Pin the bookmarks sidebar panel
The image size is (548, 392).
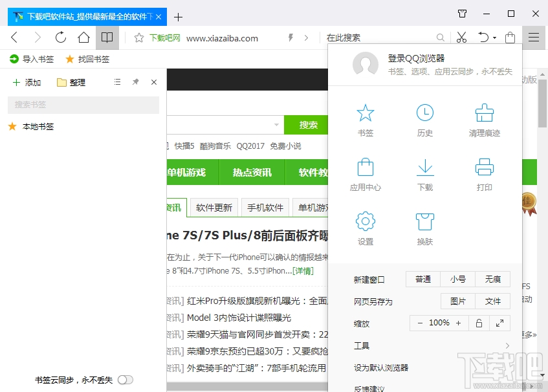pyautogui.click(x=136, y=82)
